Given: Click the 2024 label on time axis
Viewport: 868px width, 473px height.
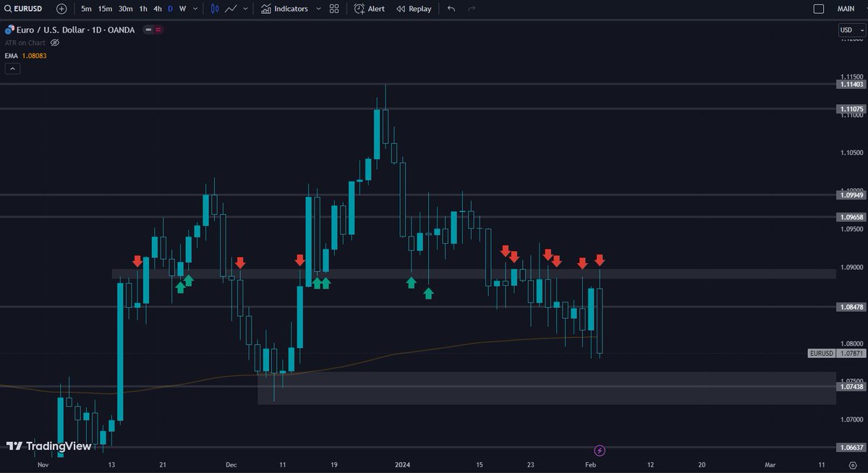Looking at the screenshot, I should click(x=404, y=465).
